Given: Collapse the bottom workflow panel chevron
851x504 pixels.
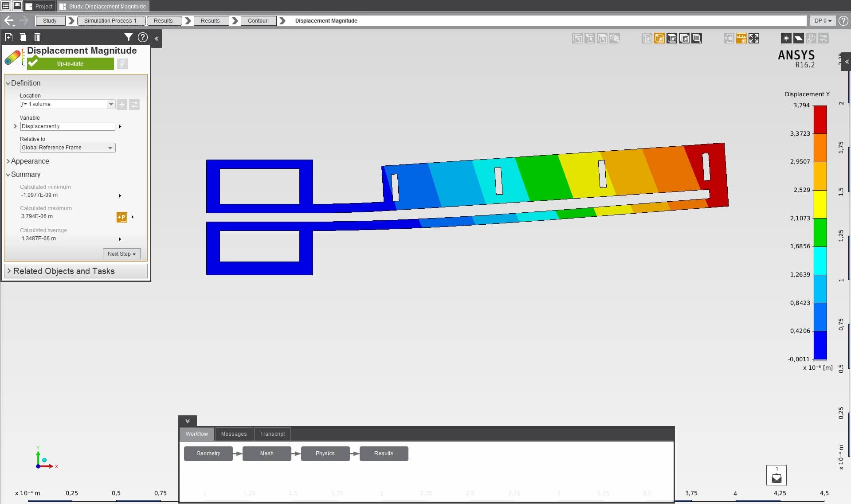Looking at the screenshot, I should tap(188, 421).
